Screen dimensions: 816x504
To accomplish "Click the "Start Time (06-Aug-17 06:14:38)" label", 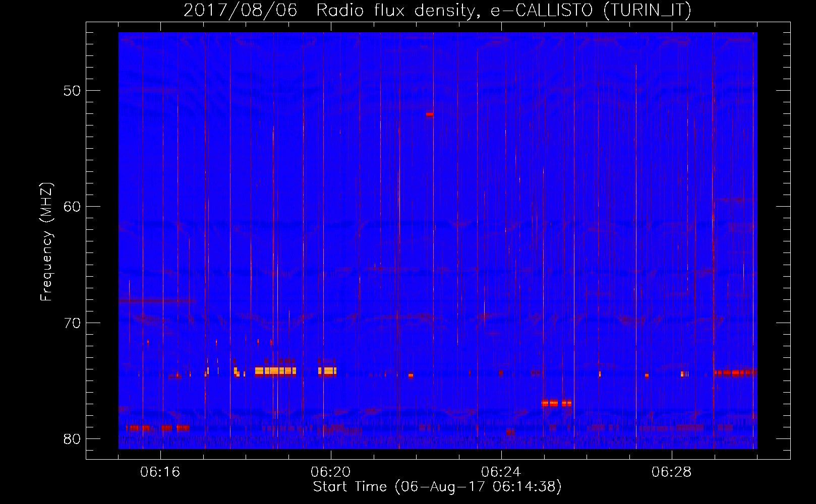I will tap(437, 487).
